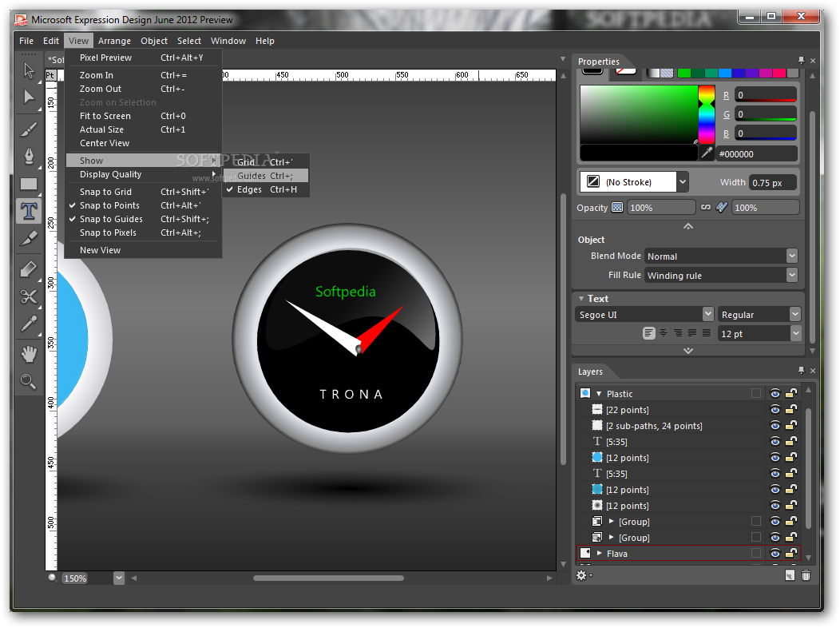
Task: Expand the Flava layer
Action: coord(599,553)
